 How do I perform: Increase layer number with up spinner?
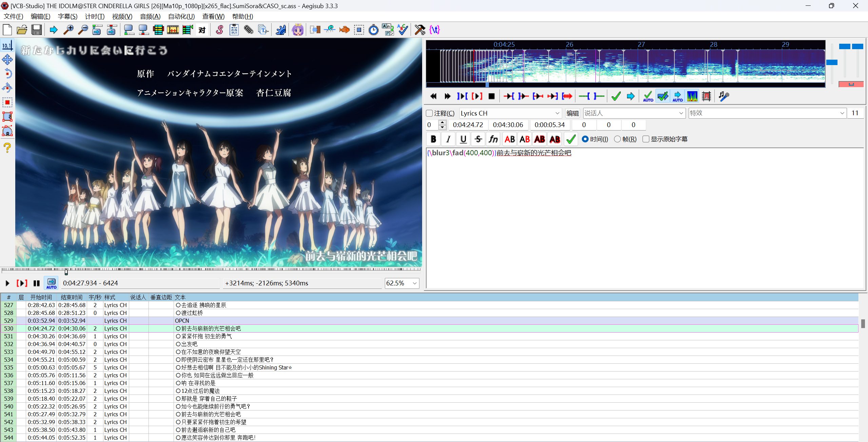tap(442, 122)
